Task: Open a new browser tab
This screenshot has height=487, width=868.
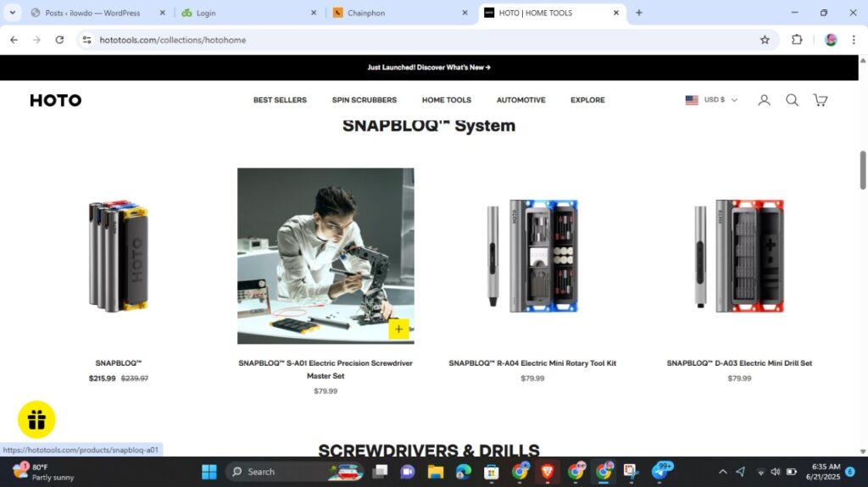Action: 639,13
